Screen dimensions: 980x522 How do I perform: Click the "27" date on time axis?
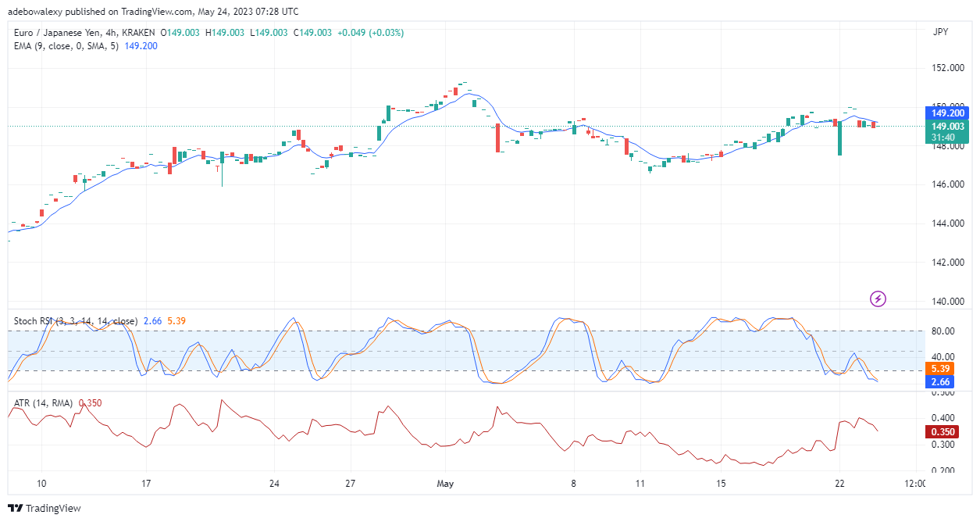[x=351, y=484]
